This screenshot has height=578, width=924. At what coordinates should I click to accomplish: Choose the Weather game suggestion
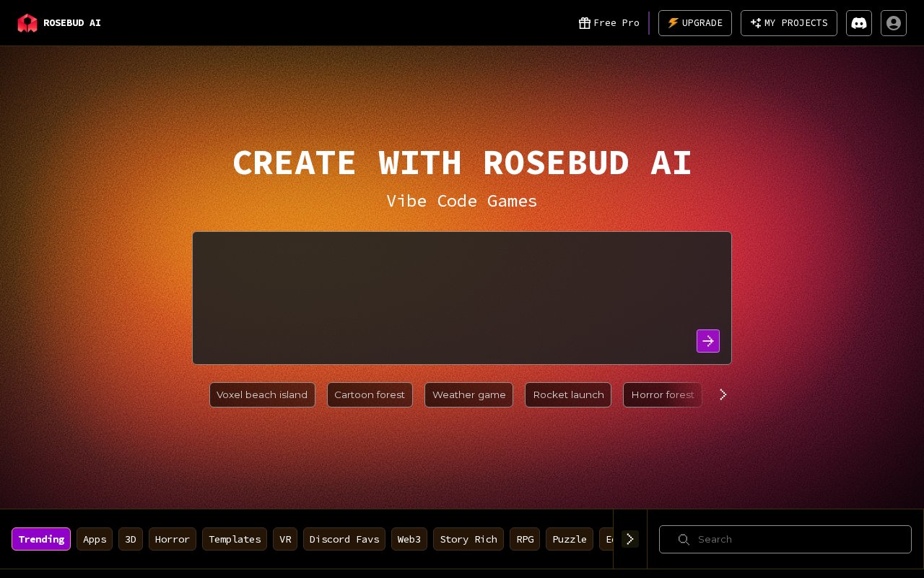click(469, 394)
